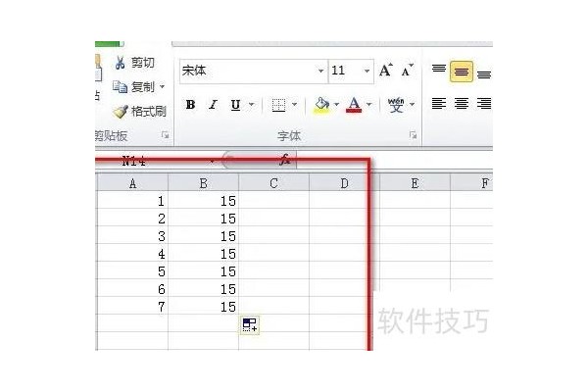
Task: Select column F header
Action: point(471,183)
